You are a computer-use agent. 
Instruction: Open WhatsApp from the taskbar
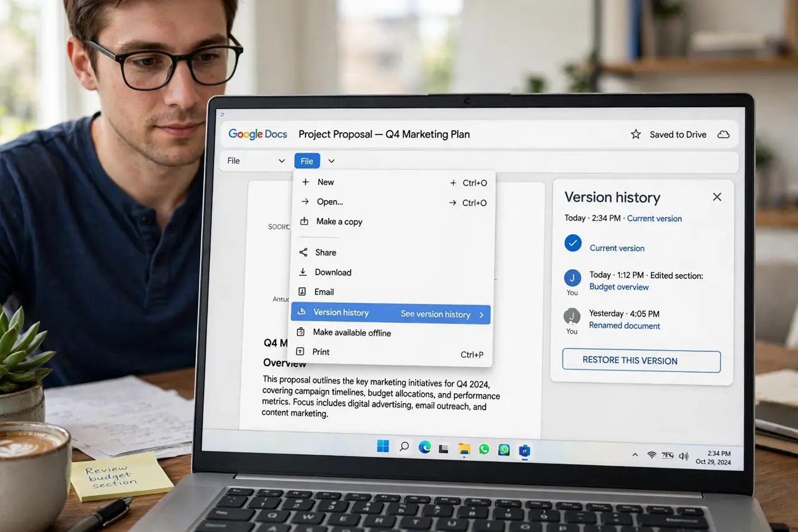coord(484,449)
